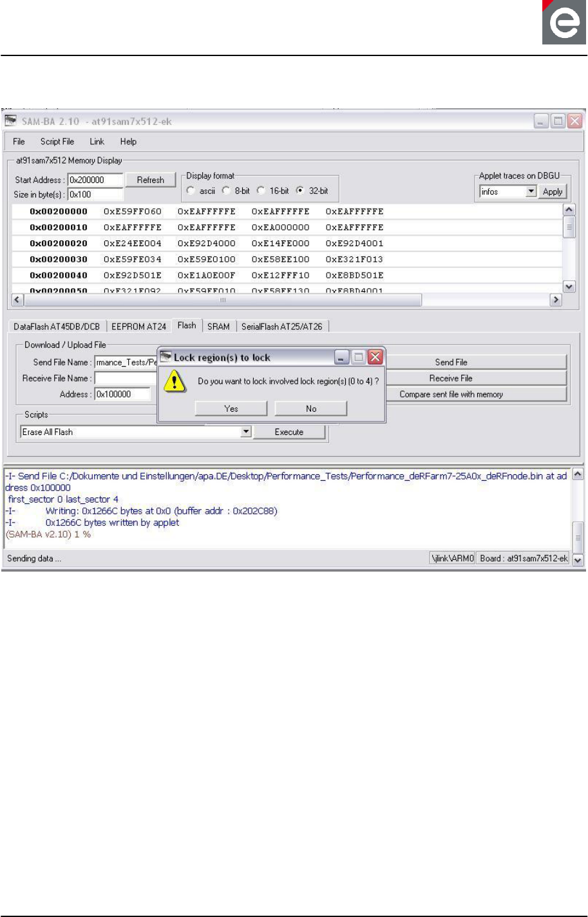Click the Receive File button

pos(451,378)
